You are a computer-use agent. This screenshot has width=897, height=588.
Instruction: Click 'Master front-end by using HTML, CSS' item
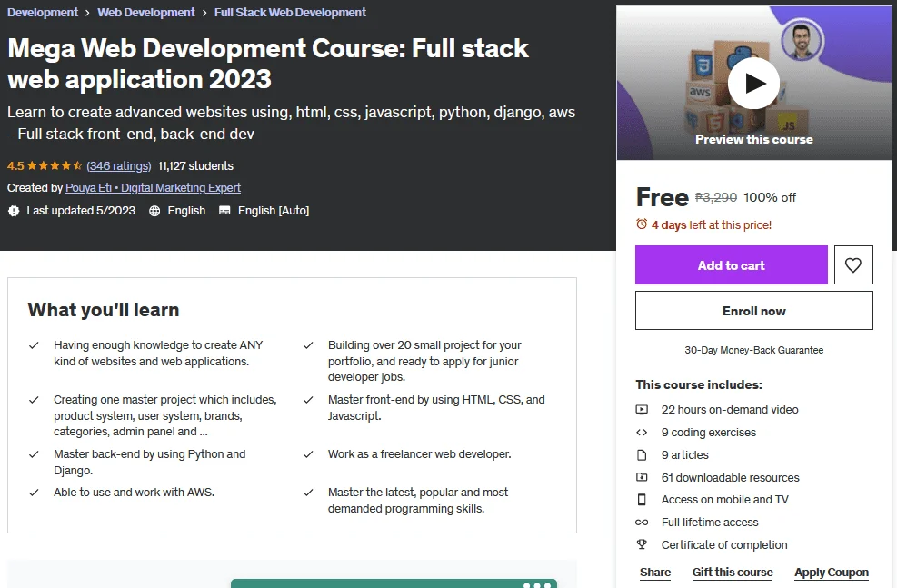pos(436,408)
